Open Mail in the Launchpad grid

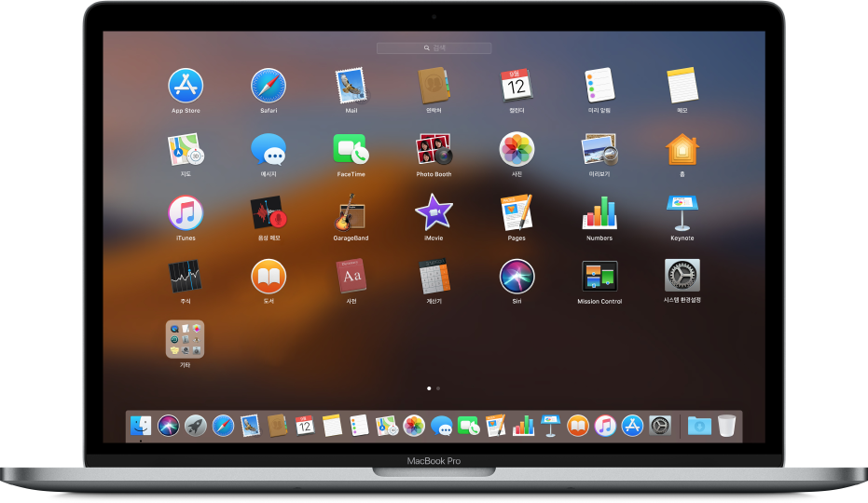tap(351, 86)
